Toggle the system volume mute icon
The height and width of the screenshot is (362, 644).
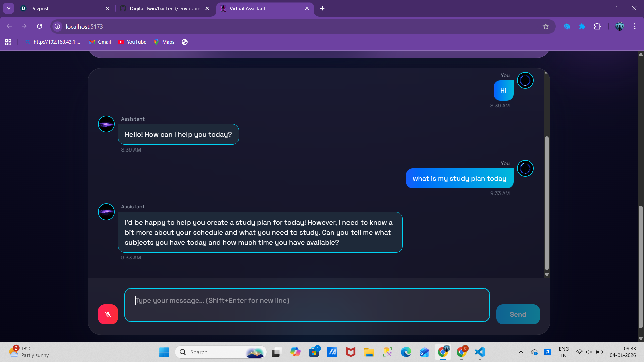(x=589, y=352)
